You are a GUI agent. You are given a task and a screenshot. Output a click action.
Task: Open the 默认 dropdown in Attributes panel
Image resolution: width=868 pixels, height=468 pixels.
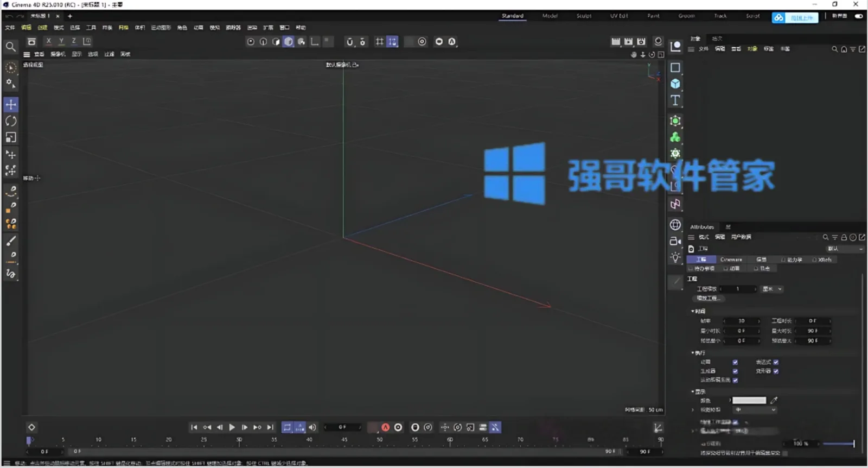(x=845, y=249)
